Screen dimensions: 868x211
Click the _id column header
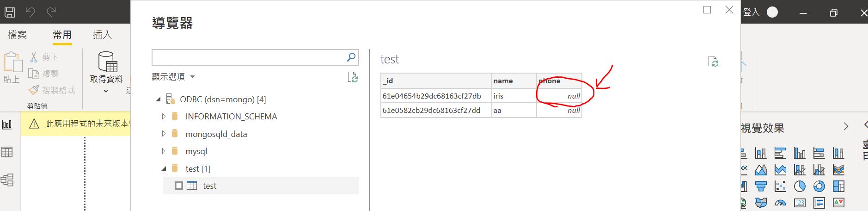tap(436, 81)
